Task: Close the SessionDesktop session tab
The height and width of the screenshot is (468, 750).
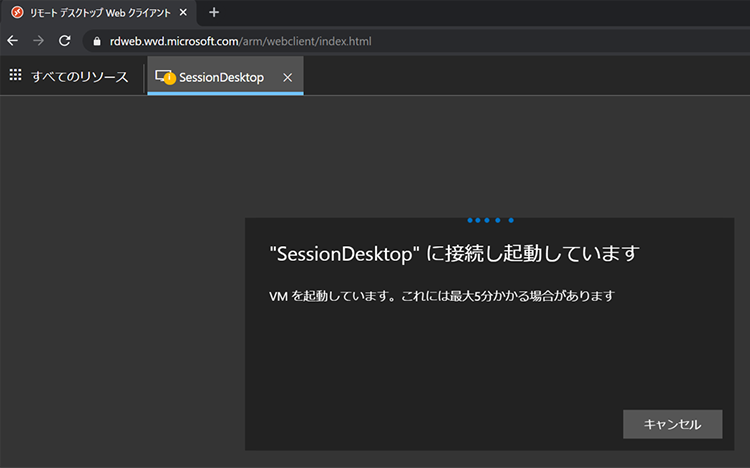Action: 288,77
